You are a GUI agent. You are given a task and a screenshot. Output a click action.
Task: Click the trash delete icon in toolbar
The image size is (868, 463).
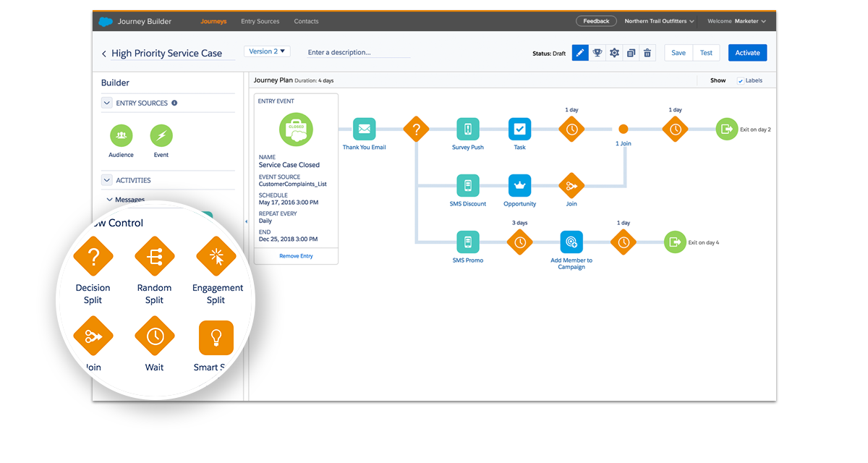click(647, 53)
